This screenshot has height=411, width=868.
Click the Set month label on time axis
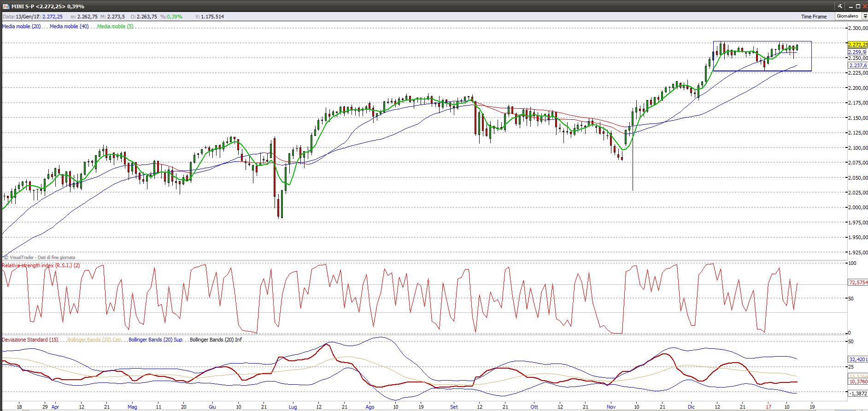coord(454,407)
